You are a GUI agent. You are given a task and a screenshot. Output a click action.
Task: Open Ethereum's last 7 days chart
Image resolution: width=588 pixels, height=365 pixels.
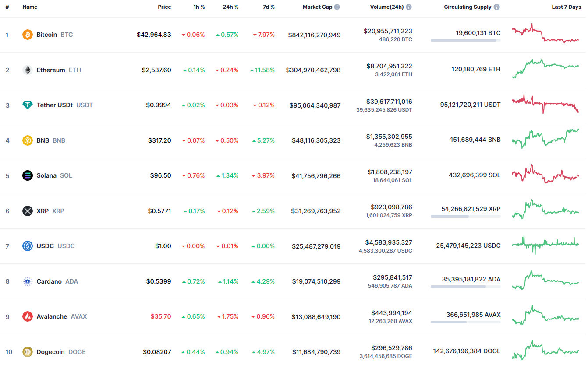pos(545,69)
